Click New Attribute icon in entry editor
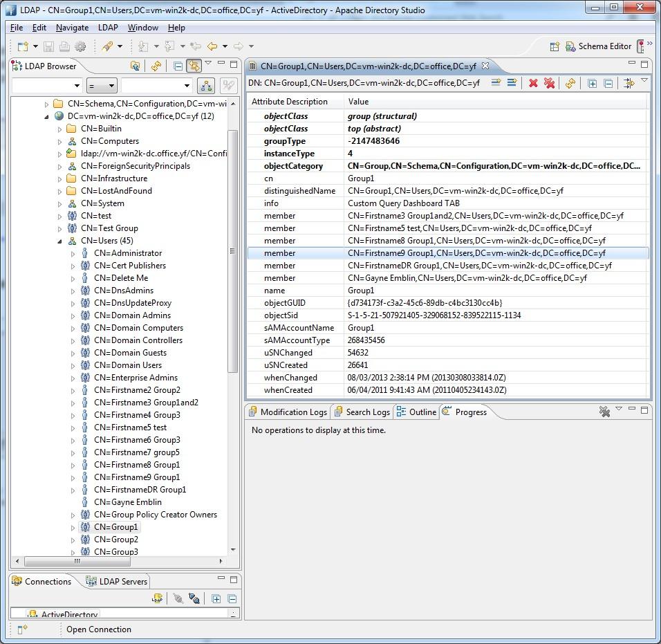 click(496, 82)
